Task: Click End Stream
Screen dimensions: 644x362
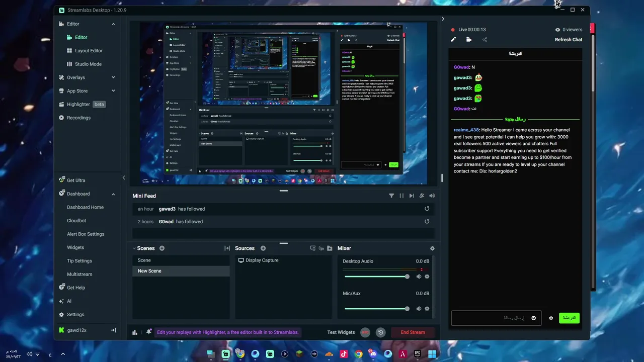Action: tap(413, 332)
